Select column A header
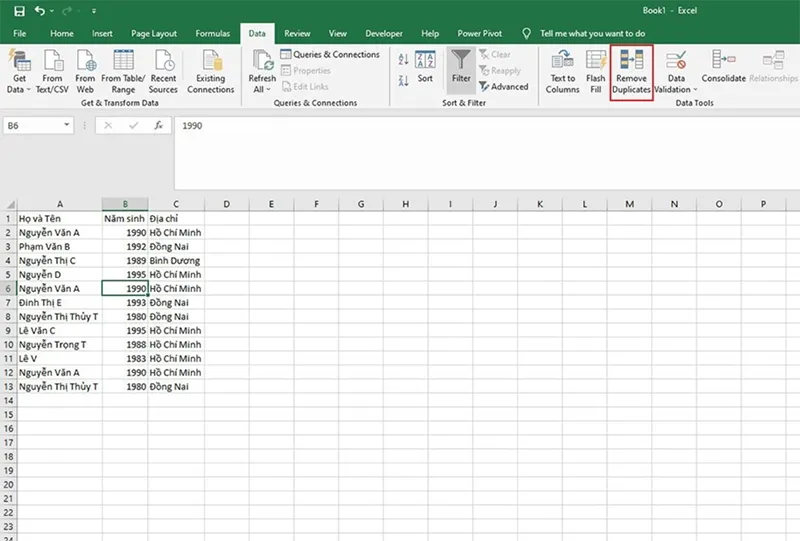Viewport: 800px width, 541px height. [60, 204]
